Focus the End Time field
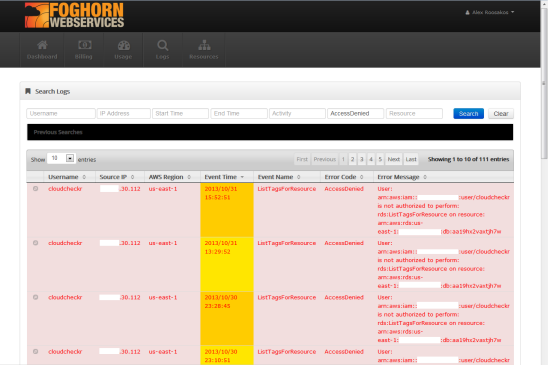Screen dimensions: 550x365 point(239,114)
